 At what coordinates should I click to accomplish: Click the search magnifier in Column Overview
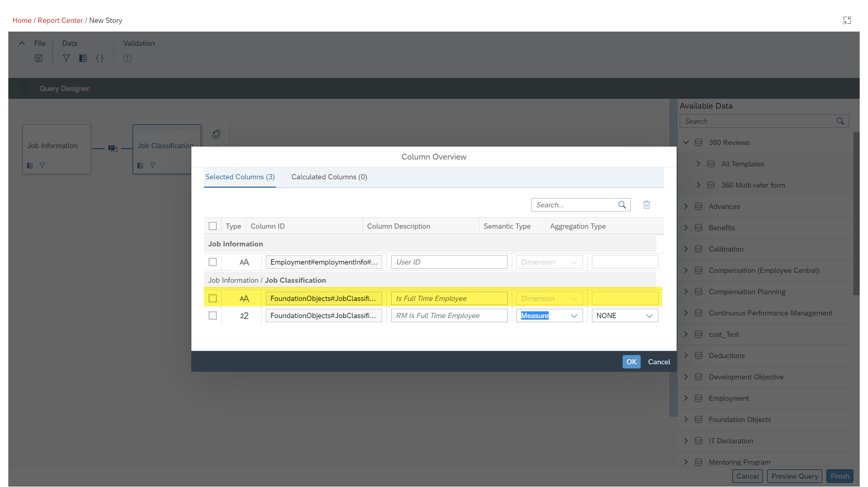622,205
